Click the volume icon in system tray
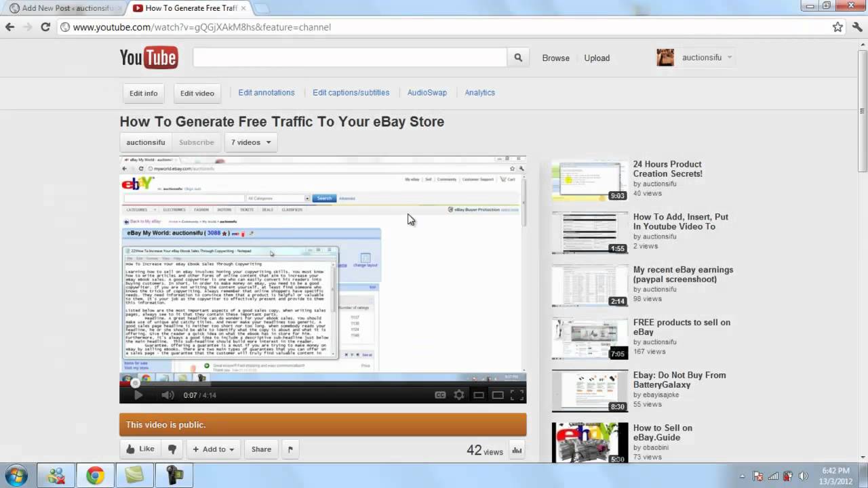This screenshot has height=488, width=868. coord(803,476)
